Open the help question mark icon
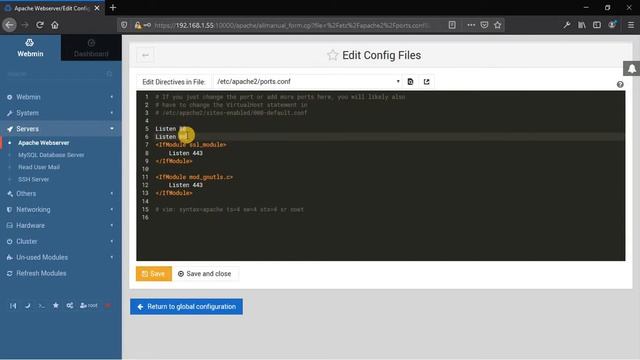Image resolution: width=640 pixels, height=360 pixels. tap(620, 84)
